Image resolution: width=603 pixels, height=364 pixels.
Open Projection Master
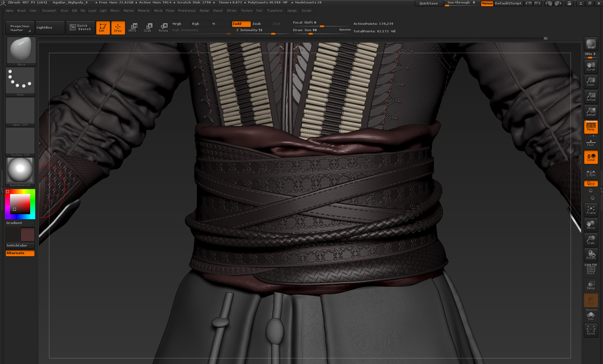[x=20, y=28]
